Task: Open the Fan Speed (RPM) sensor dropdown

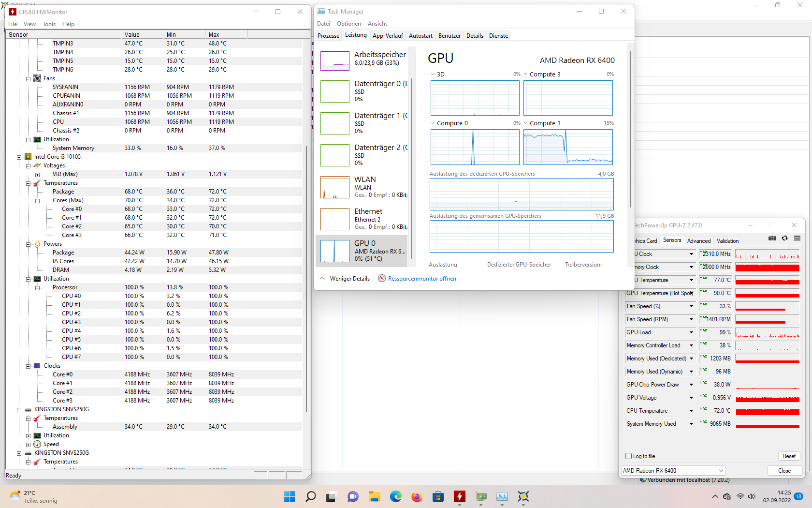Action: tap(691, 319)
